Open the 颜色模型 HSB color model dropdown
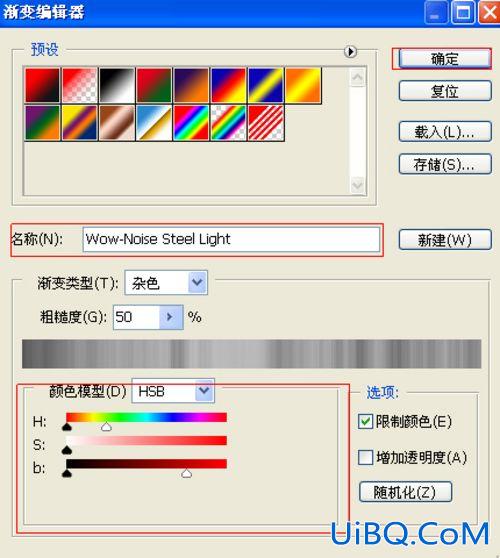The image size is (500, 558). [x=173, y=391]
